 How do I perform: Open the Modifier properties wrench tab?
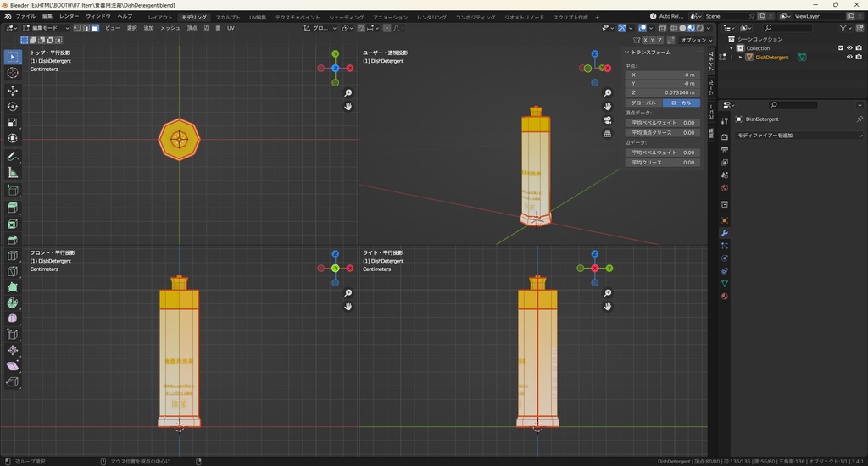(725, 233)
